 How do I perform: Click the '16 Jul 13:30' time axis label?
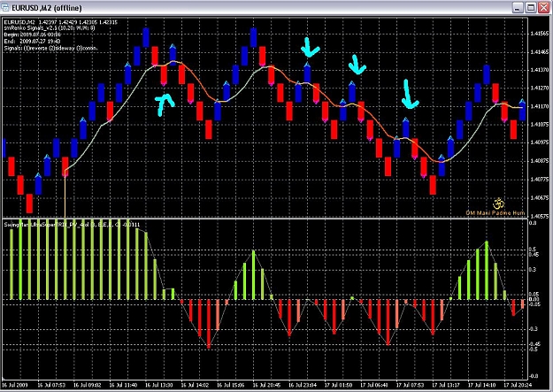pos(159,385)
